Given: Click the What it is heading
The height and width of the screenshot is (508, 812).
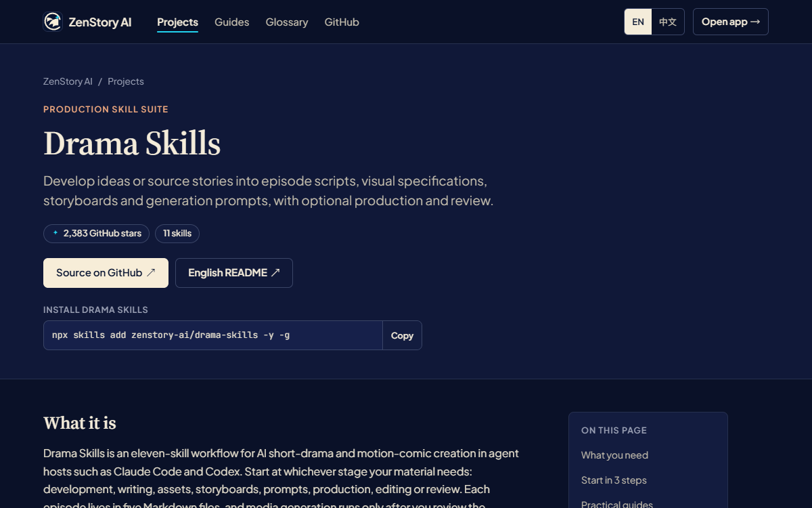Looking at the screenshot, I should click(x=80, y=423).
